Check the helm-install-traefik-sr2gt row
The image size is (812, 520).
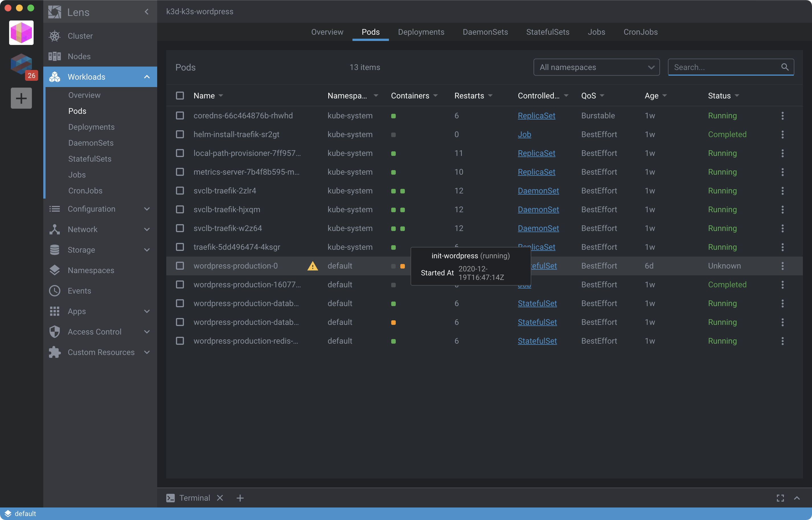pyautogui.click(x=180, y=134)
